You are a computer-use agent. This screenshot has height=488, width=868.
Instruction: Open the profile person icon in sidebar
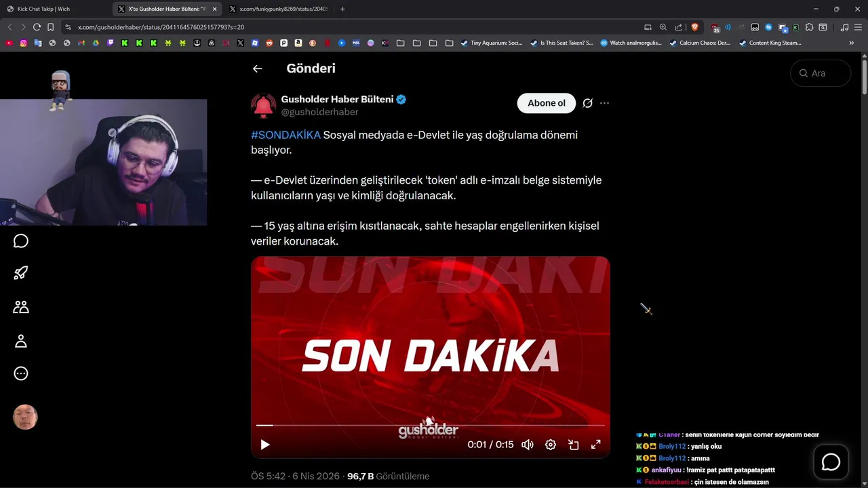tap(21, 341)
